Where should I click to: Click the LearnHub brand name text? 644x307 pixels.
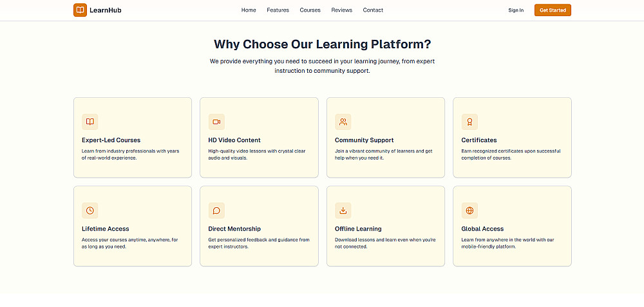pos(106,10)
